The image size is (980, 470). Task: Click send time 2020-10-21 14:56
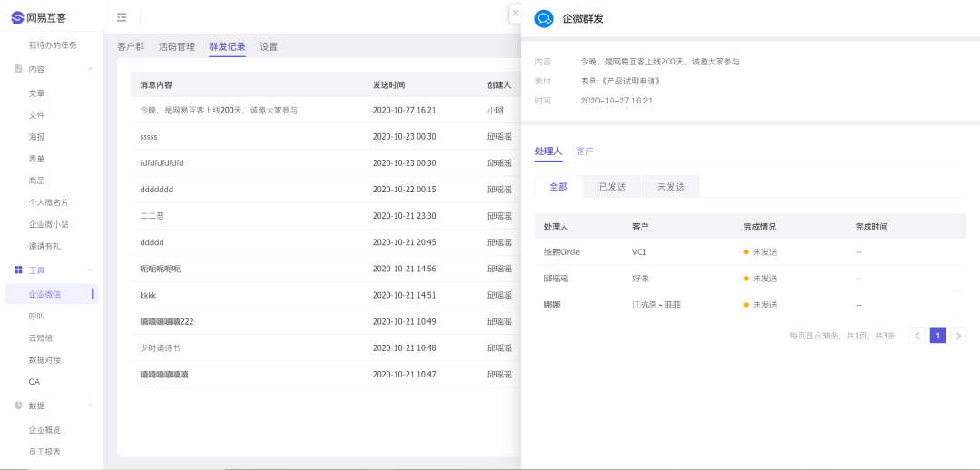(x=405, y=269)
